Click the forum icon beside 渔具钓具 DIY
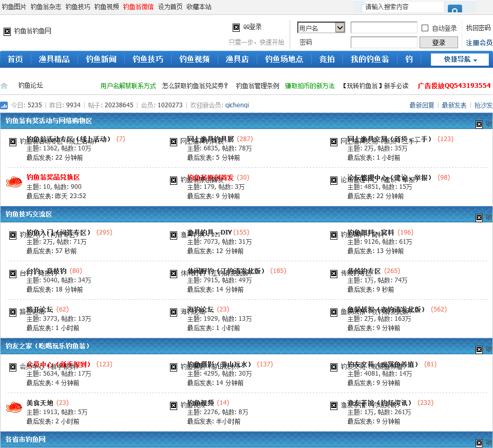493x448 pixels. coord(174,236)
